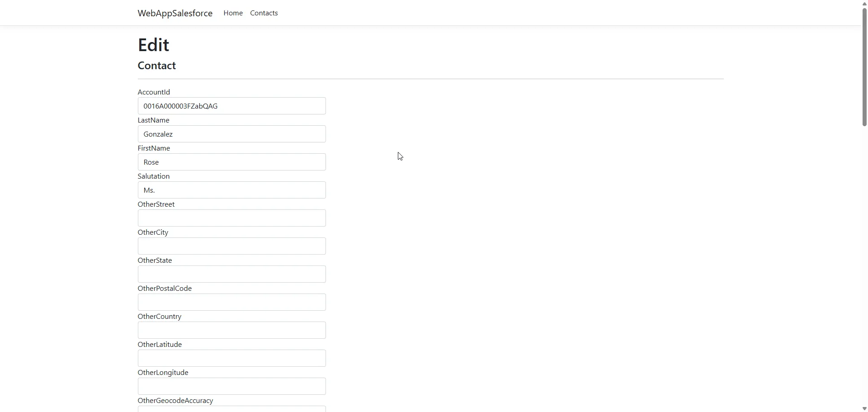Click the Salutation label text
This screenshot has width=868, height=412.
click(x=154, y=176)
